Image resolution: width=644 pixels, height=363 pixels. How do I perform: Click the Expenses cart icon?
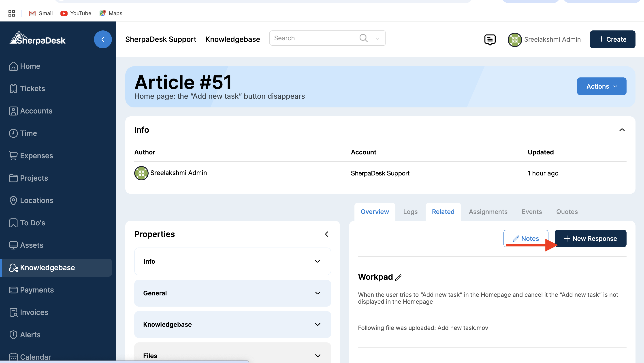coord(13,156)
